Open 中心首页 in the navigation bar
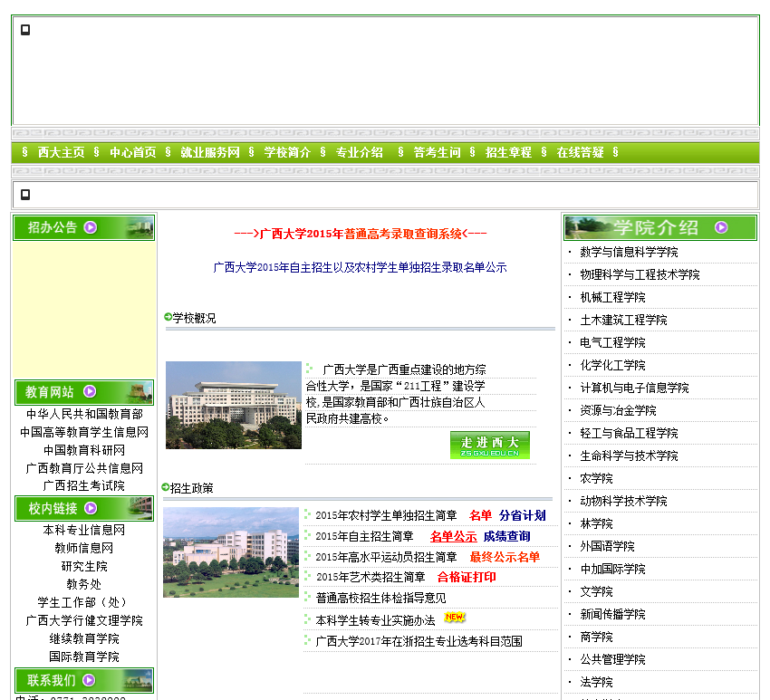770x700 pixels. (132, 152)
